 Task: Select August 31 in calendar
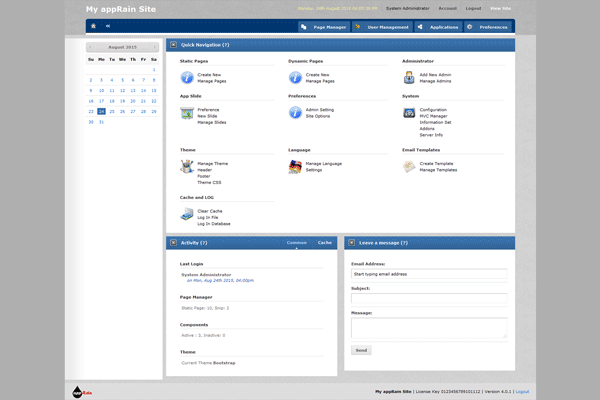click(101, 122)
